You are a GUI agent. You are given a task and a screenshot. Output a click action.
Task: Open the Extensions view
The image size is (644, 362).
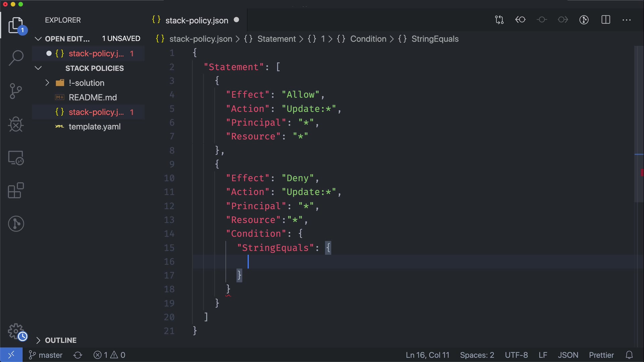pyautogui.click(x=16, y=191)
